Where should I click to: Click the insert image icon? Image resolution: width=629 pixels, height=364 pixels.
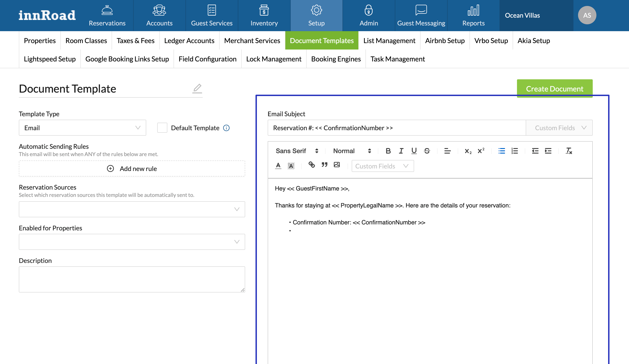[x=337, y=165]
